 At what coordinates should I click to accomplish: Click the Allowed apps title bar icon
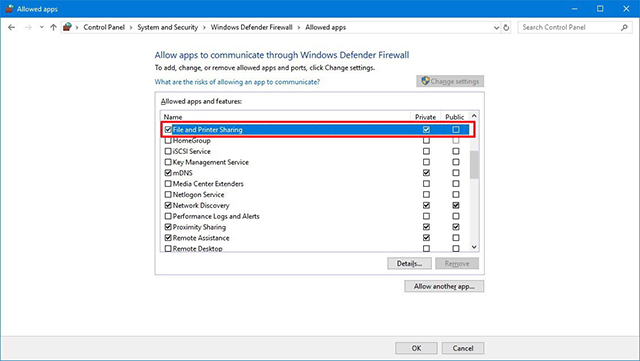(9, 9)
